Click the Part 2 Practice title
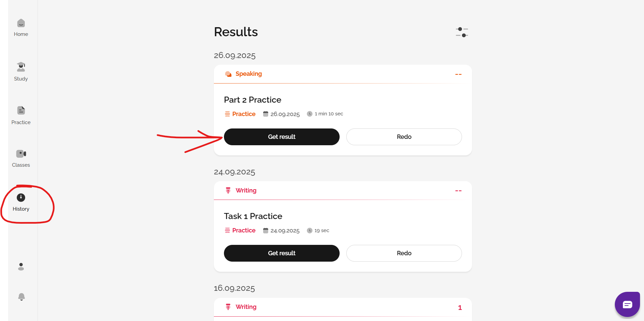The width and height of the screenshot is (644, 321). tap(252, 100)
